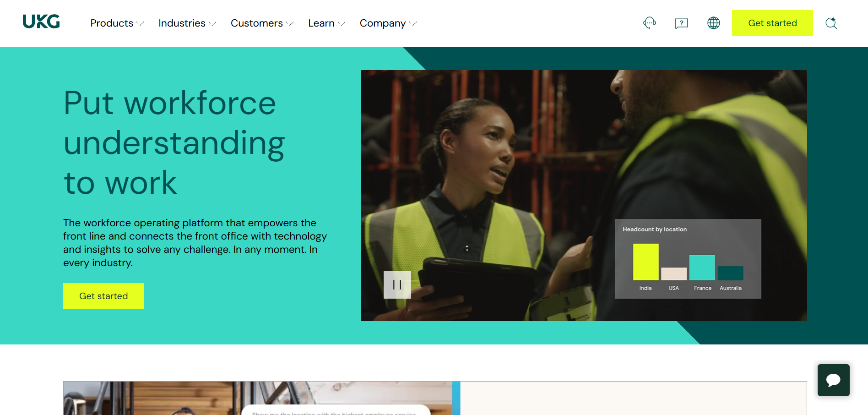Open the Company menu
Screen dimensions: 868x415
(x=388, y=23)
